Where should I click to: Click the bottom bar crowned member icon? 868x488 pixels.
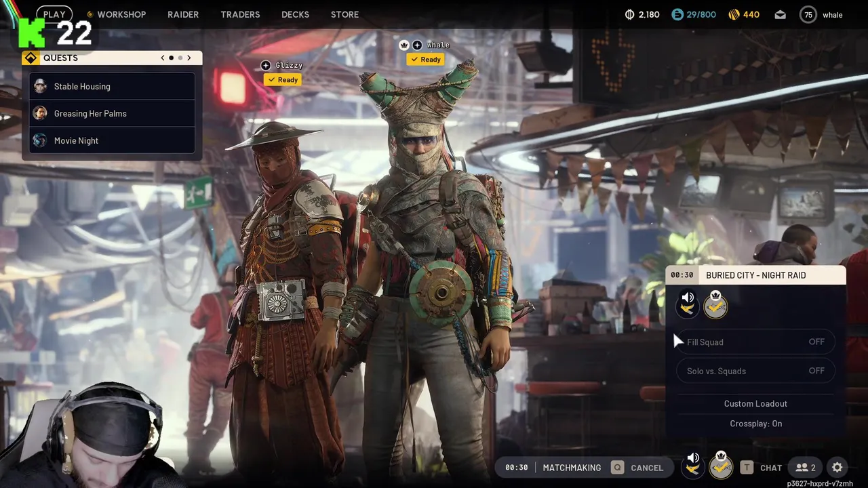721,465
